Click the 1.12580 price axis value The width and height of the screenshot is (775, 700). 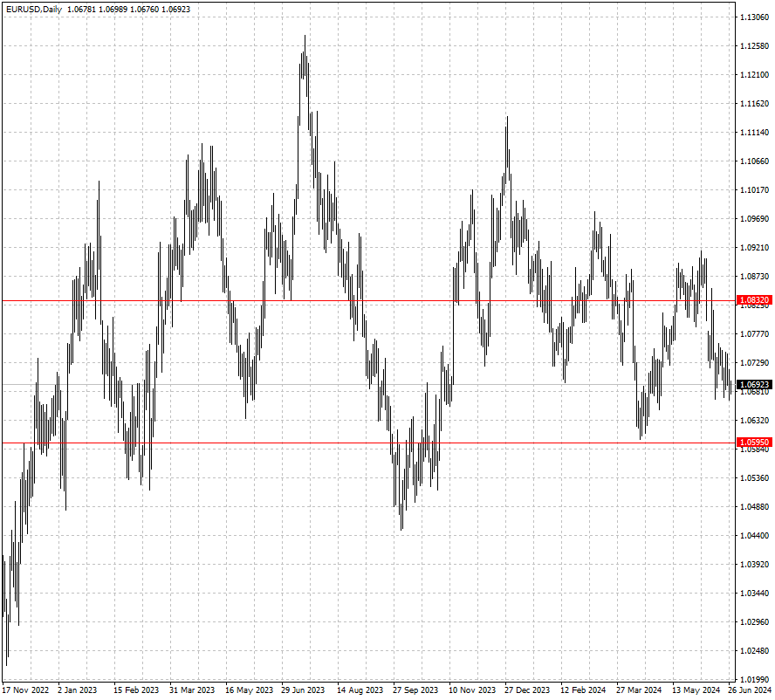[x=754, y=46]
